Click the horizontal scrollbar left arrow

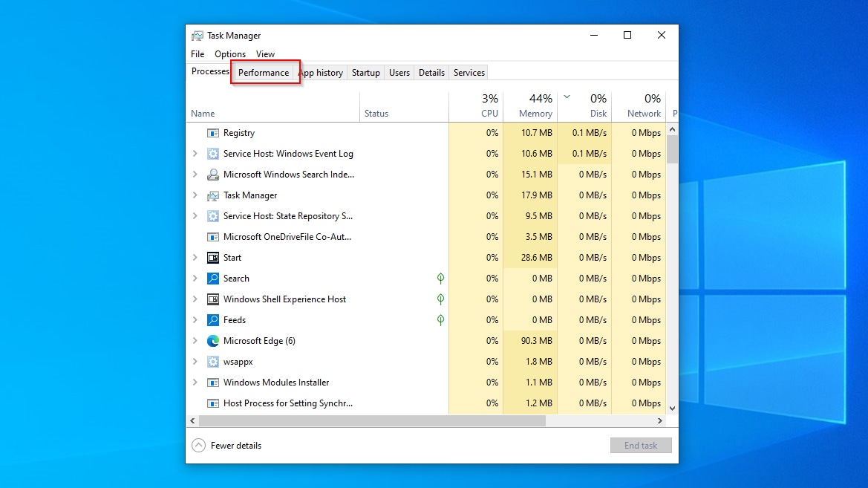point(192,421)
